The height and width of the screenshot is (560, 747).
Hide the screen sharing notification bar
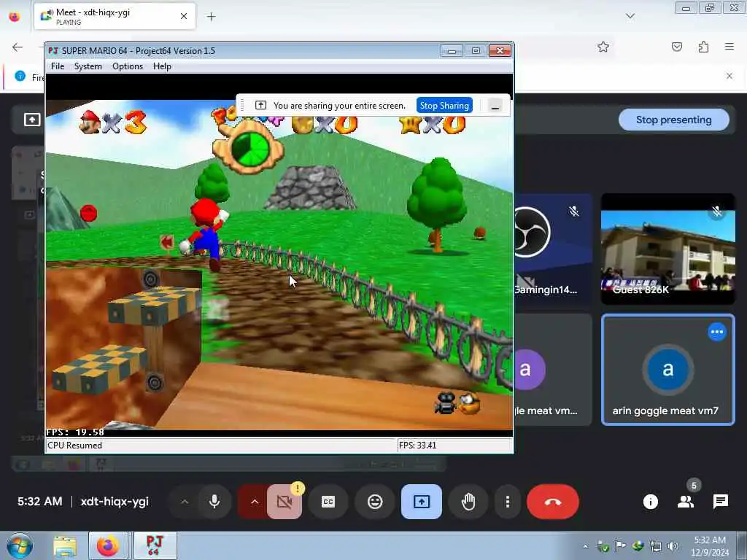[x=495, y=106]
